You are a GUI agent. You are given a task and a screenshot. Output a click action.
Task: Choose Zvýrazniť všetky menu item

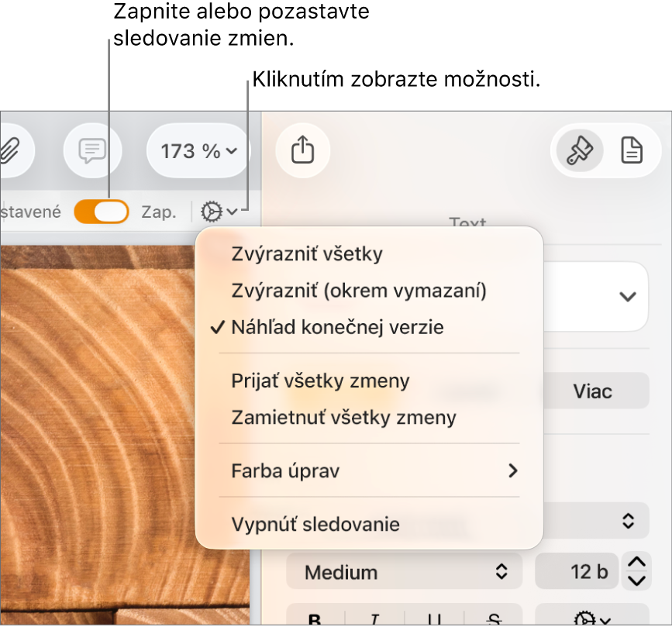pyautogui.click(x=369, y=253)
